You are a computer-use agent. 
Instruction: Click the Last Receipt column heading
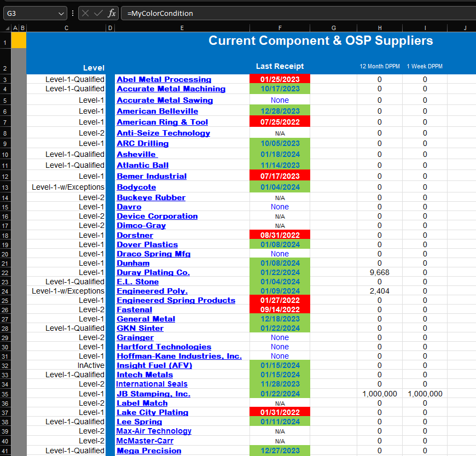[x=280, y=66]
